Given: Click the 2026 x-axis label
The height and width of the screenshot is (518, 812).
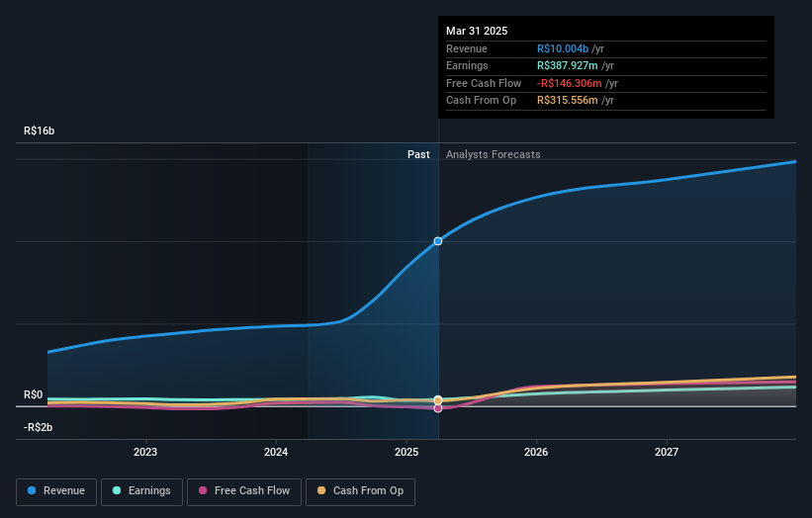Looking at the screenshot, I should 536,452.
